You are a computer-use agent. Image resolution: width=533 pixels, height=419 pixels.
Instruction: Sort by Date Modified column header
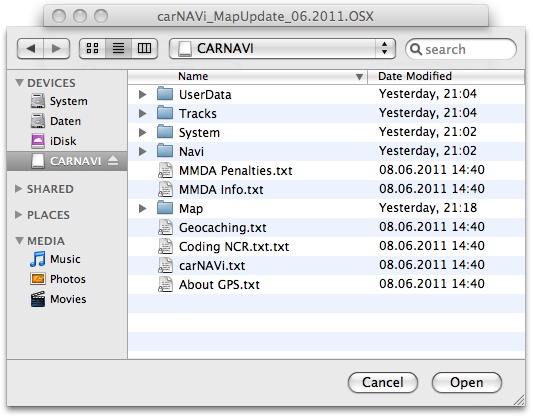pyautogui.click(x=446, y=76)
